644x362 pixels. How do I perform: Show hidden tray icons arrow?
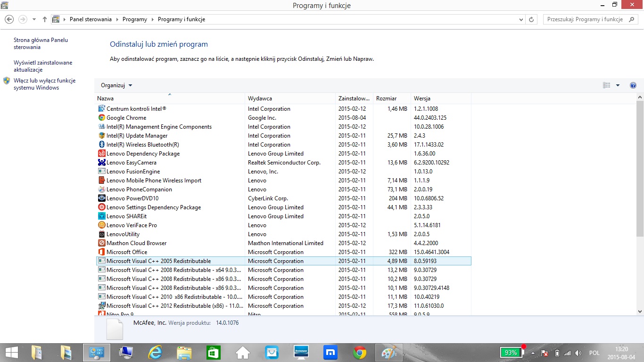(x=533, y=353)
